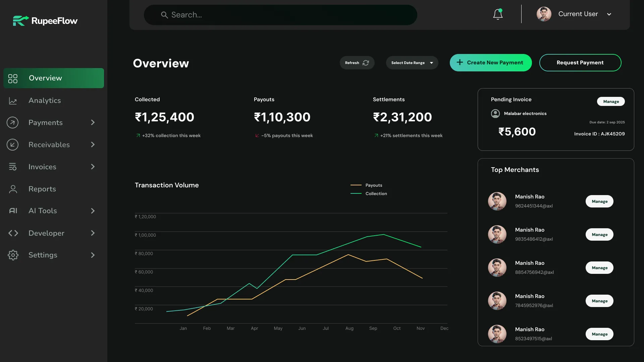644x362 pixels.
Task: Click the RupeeFlow logo
Action: tap(45, 21)
